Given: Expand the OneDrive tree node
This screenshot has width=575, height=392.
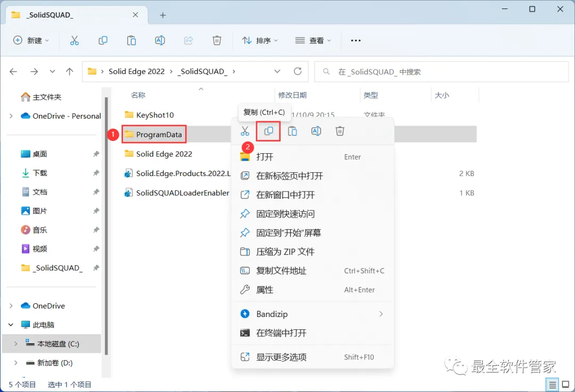Looking at the screenshot, I should coord(11,306).
